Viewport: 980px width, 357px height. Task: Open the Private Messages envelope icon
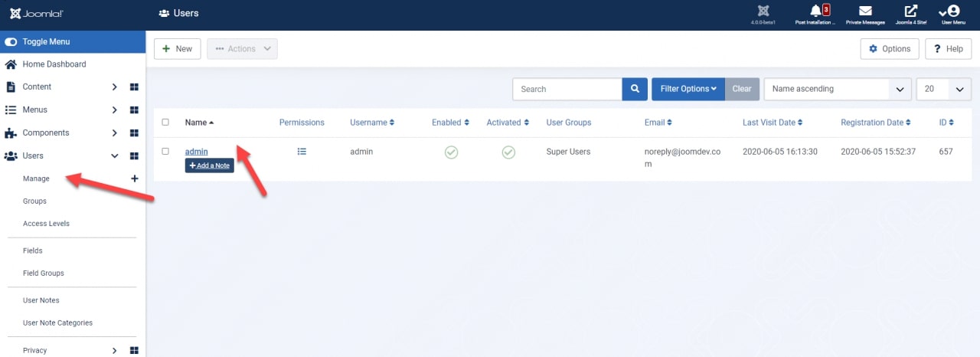pyautogui.click(x=865, y=11)
